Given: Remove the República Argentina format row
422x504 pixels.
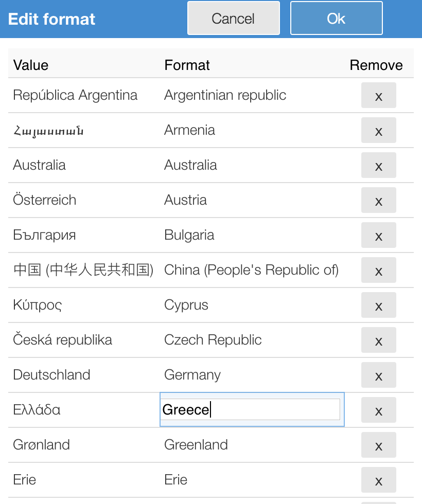Looking at the screenshot, I should pyautogui.click(x=378, y=96).
